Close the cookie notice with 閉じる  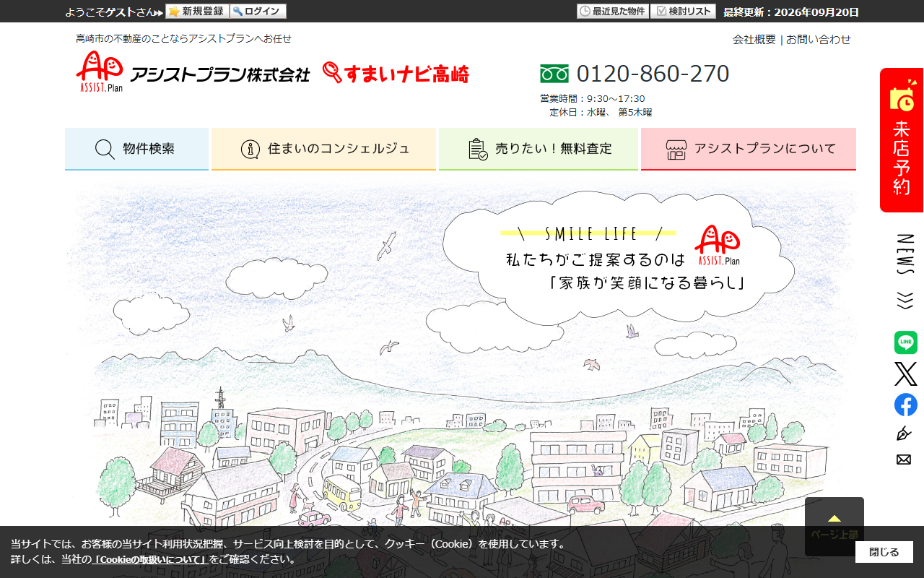884,552
